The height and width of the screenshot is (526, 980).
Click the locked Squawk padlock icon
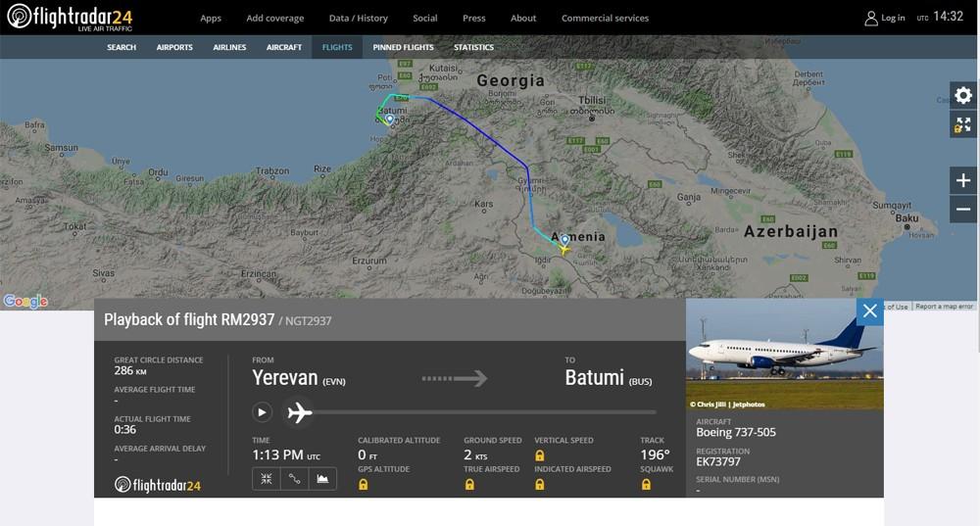tap(646, 484)
